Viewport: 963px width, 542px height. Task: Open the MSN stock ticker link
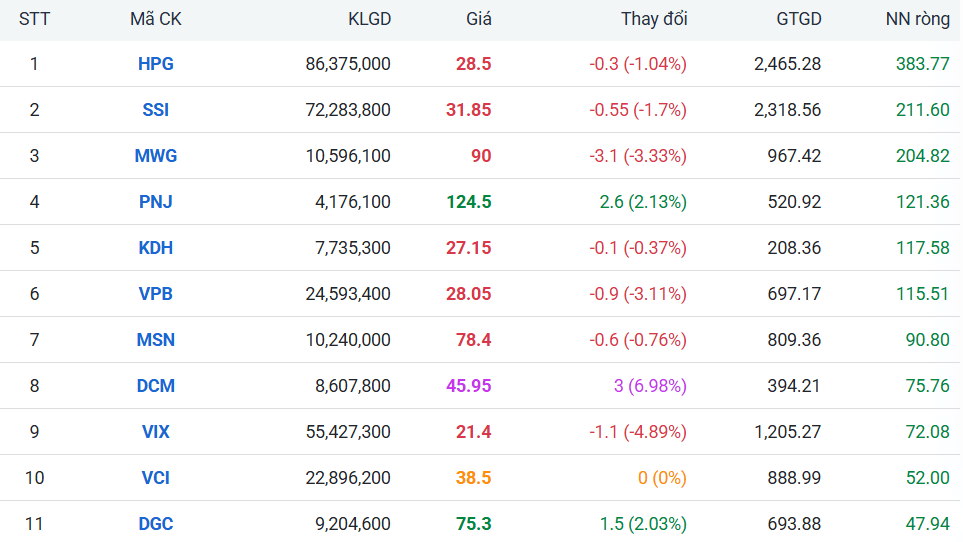tap(155, 340)
